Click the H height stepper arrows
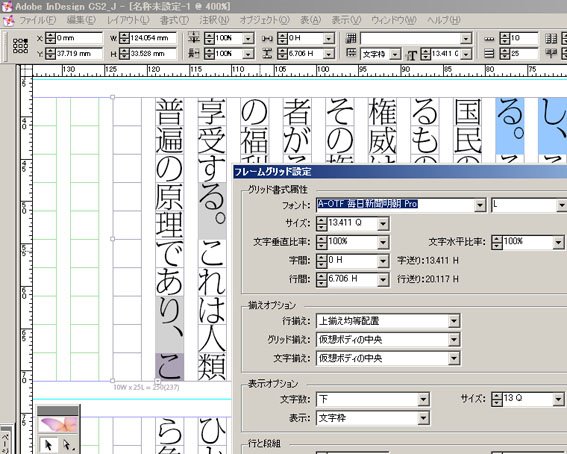Screen dimensions: 567x454 [124, 54]
